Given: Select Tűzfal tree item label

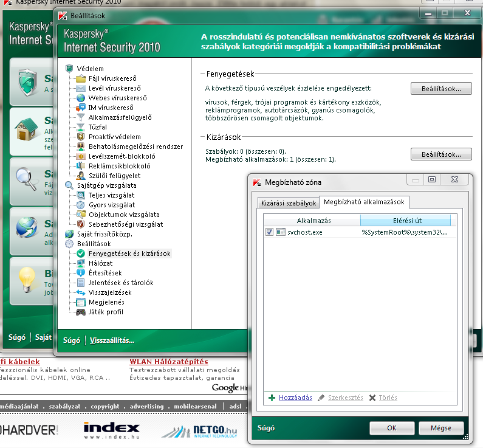Looking at the screenshot, I should tap(98, 127).
